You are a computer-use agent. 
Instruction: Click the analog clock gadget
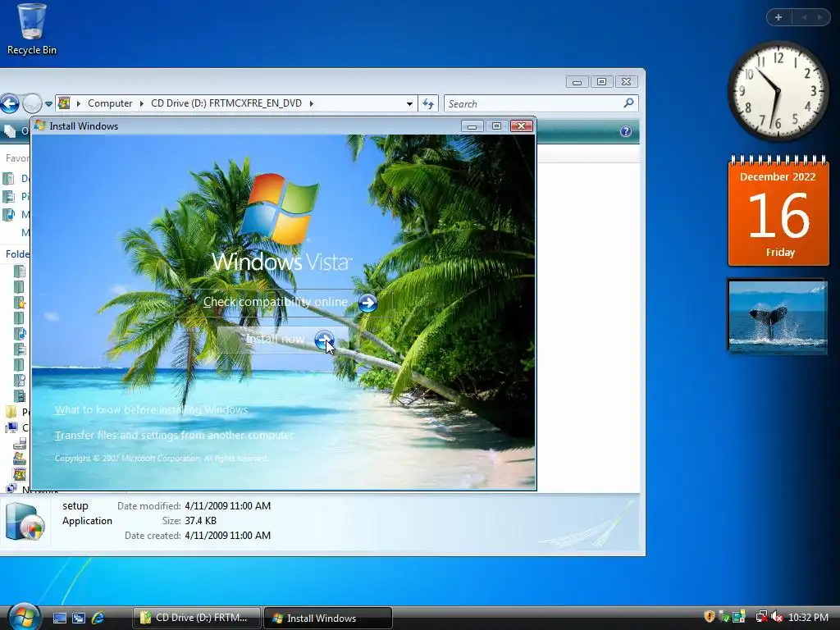(778, 91)
